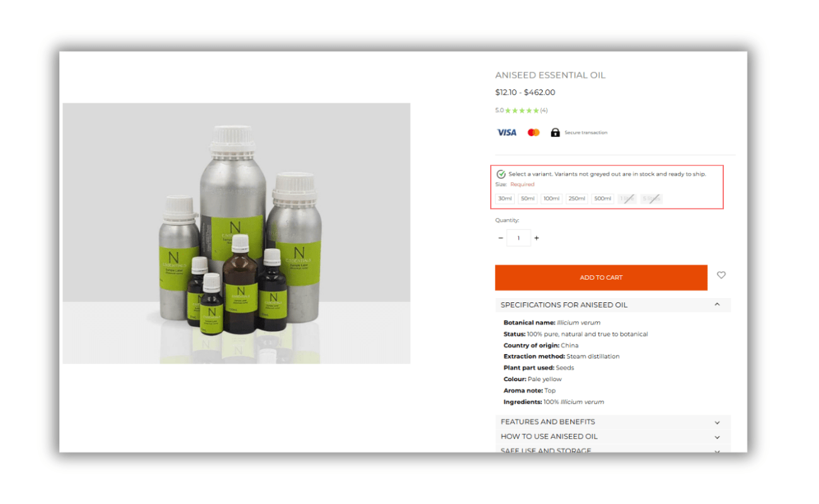This screenshot has height=504, width=819.
Task: Select the 30ml size option
Action: click(x=505, y=198)
